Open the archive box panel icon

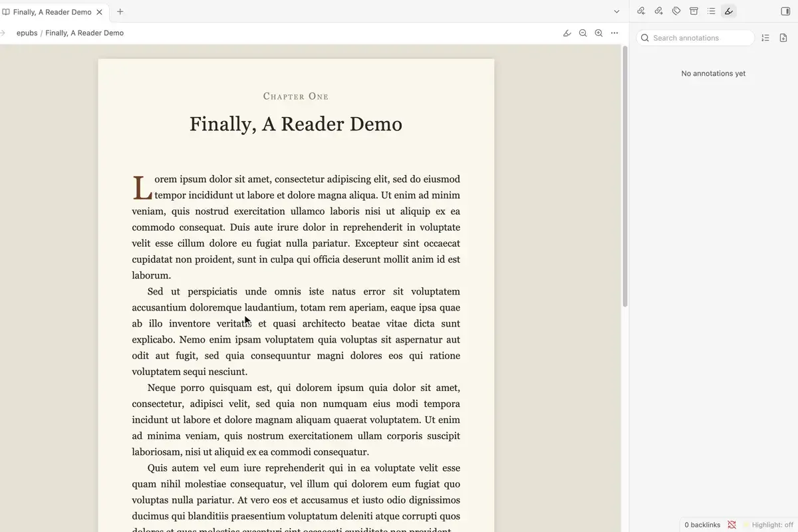click(x=694, y=11)
